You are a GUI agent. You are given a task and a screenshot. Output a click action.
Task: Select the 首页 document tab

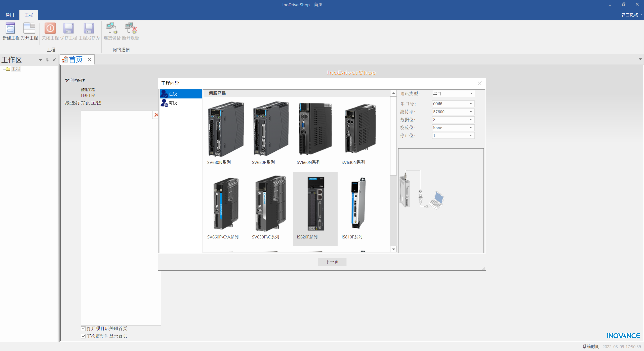click(x=75, y=60)
